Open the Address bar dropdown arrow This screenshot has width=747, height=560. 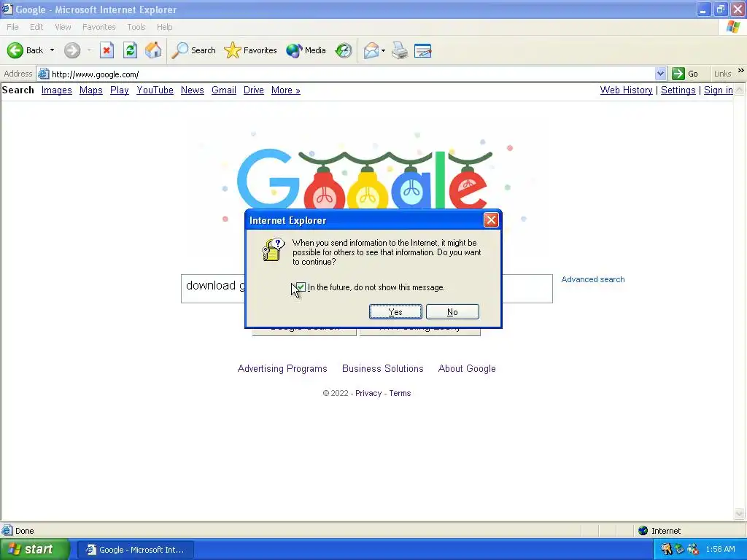pyautogui.click(x=660, y=74)
